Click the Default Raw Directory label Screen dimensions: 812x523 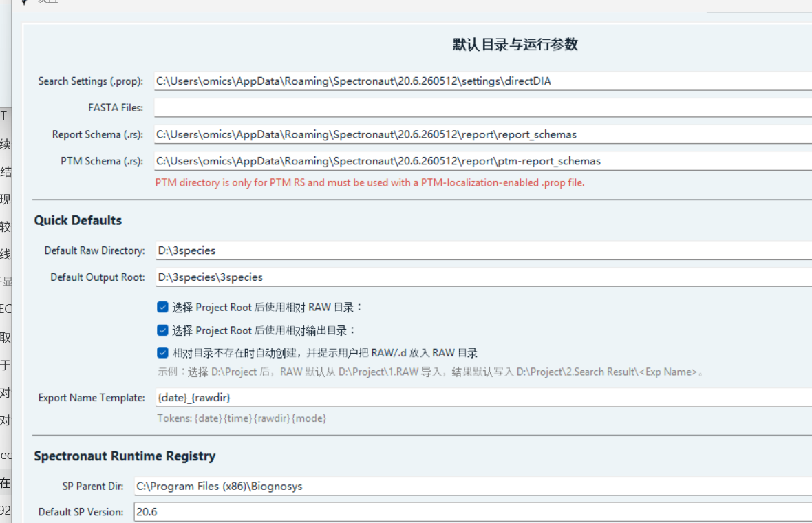(95, 250)
